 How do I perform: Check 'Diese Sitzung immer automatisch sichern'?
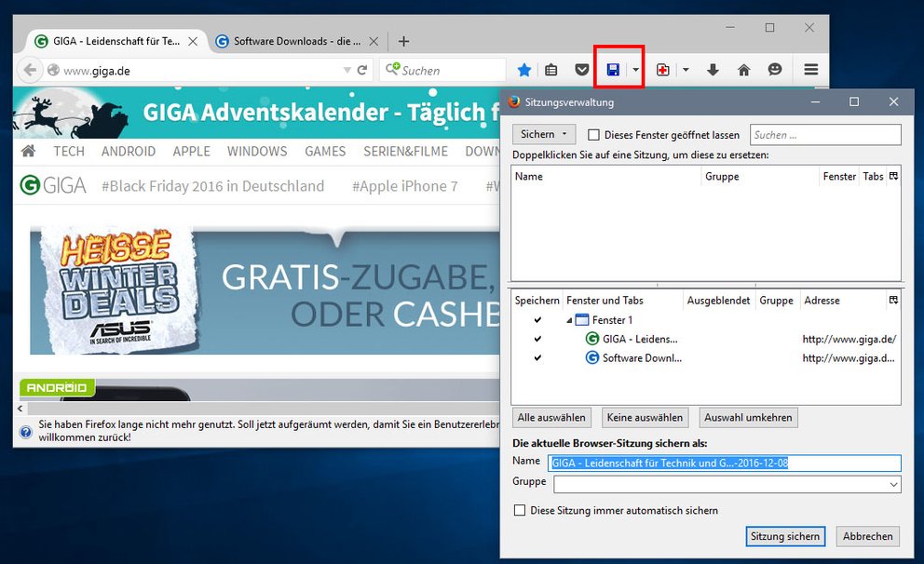[520, 510]
